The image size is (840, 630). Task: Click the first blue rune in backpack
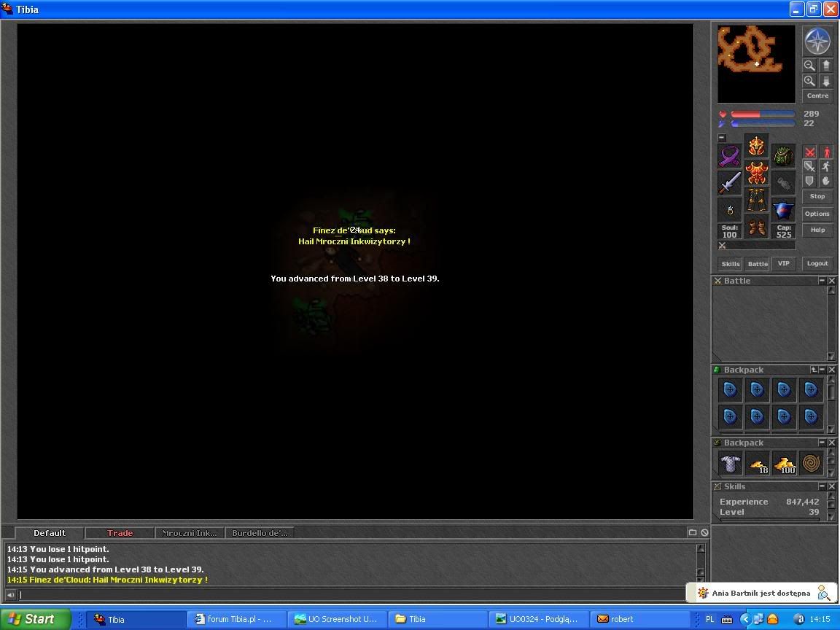click(x=730, y=389)
